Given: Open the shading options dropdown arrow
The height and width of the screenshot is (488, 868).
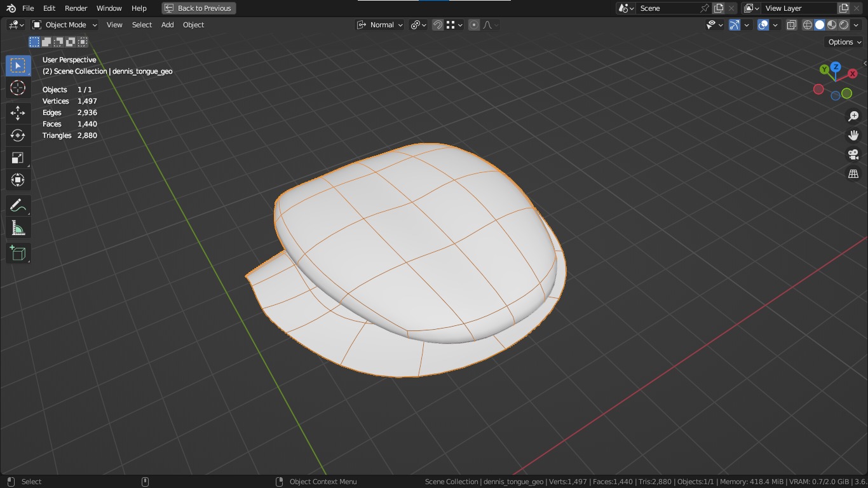Looking at the screenshot, I should 856,25.
